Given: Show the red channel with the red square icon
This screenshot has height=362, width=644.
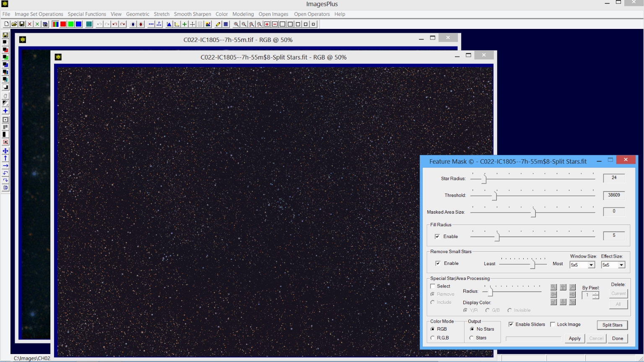Looking at the screenshot, I should (x=63, y=24).
